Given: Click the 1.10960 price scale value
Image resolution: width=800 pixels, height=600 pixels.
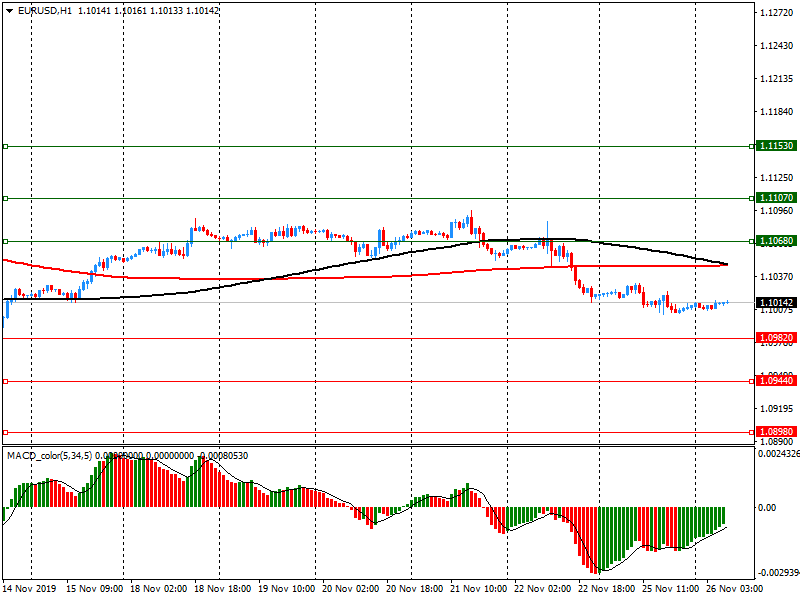Looking at the screenshot, I should pyautogui.click(x=777, y=210).
